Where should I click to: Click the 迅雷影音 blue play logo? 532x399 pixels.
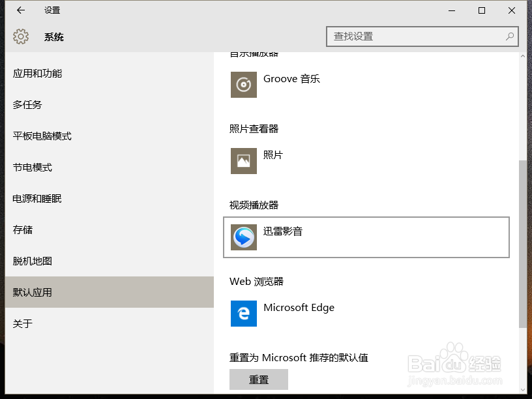(x=243, y=237)
